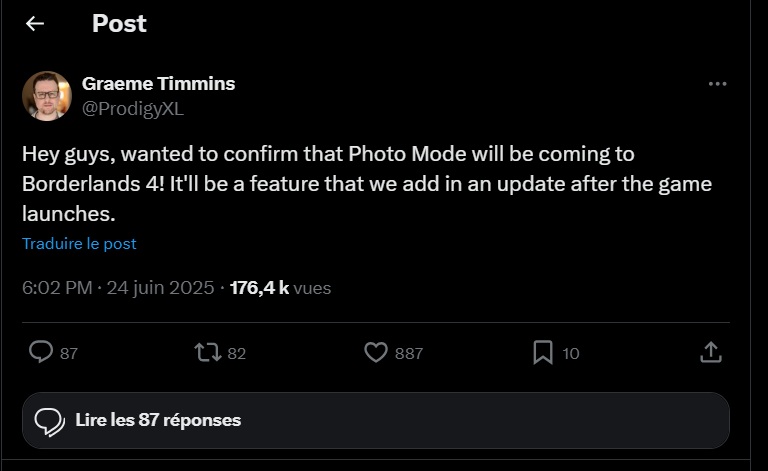The height and width of the screenshot is (471, 768).
Task: Like the post with the heart icon
Action: (x=376, y=353)
